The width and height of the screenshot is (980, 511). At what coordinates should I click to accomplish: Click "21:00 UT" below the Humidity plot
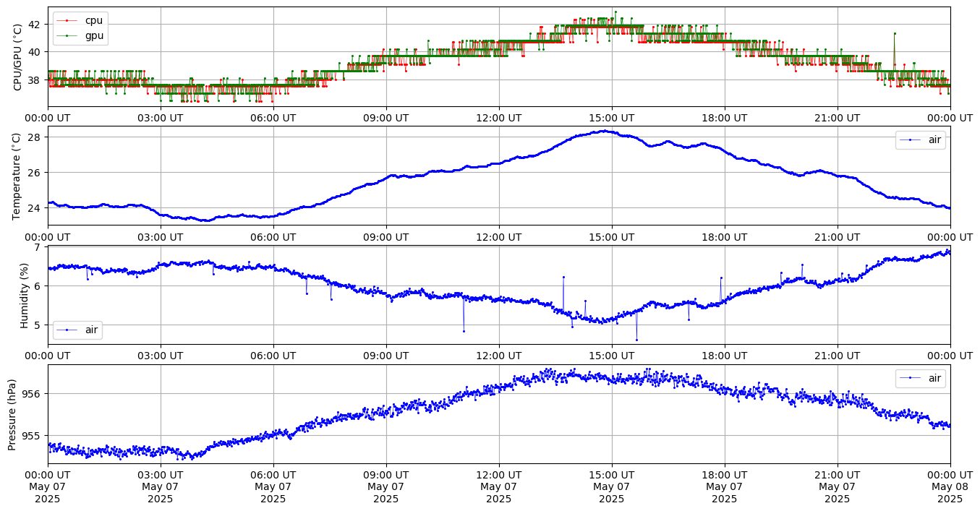(x=838, y=356)
